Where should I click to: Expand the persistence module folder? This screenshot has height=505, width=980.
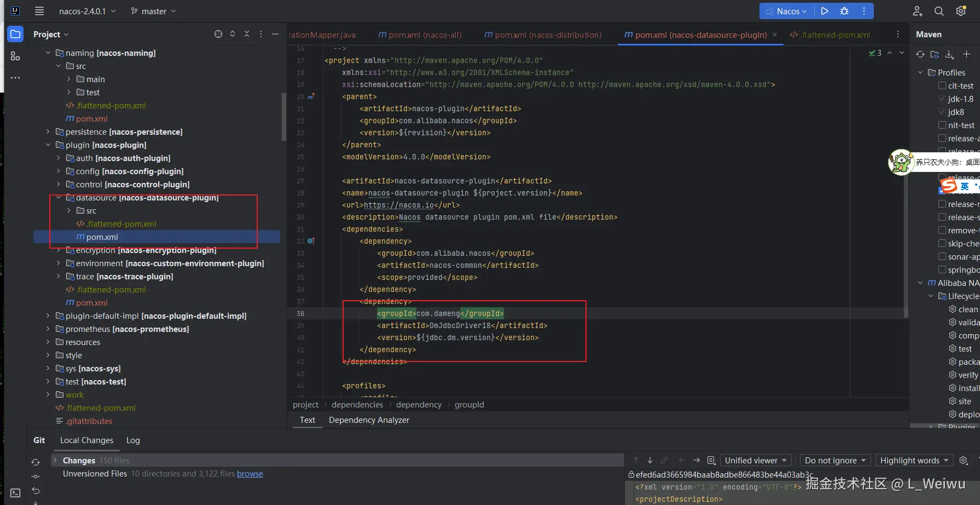[x=48, y=131]
